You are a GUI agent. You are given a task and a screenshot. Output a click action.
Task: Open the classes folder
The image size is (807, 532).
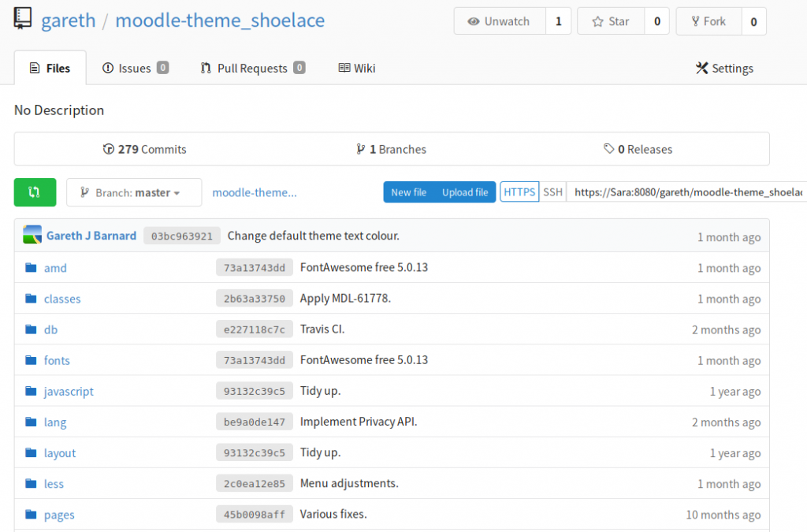(62, 299)
